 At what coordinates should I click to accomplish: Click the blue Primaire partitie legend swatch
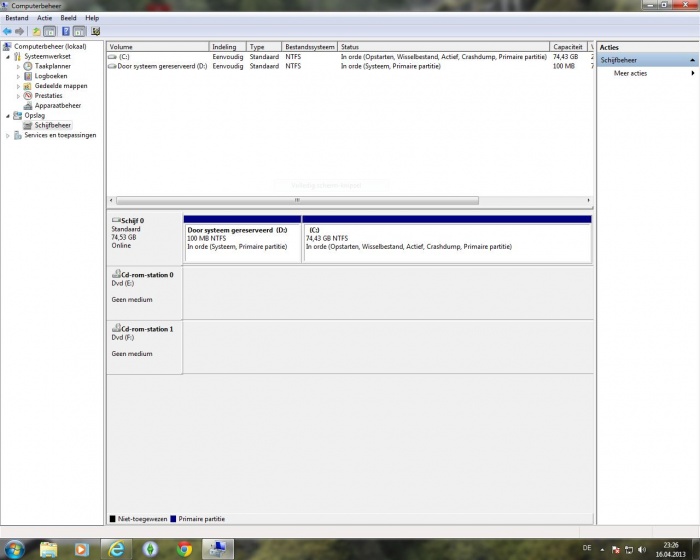point(173,519)
